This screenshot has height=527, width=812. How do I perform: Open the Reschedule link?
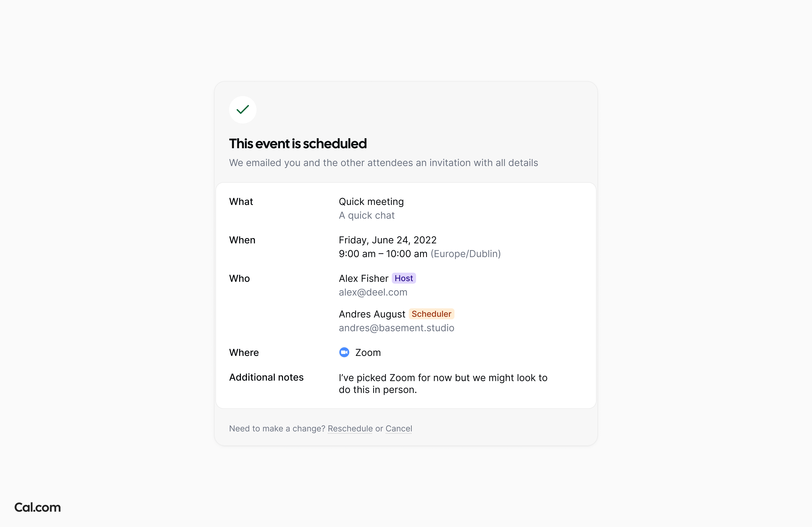click(350, 429)
